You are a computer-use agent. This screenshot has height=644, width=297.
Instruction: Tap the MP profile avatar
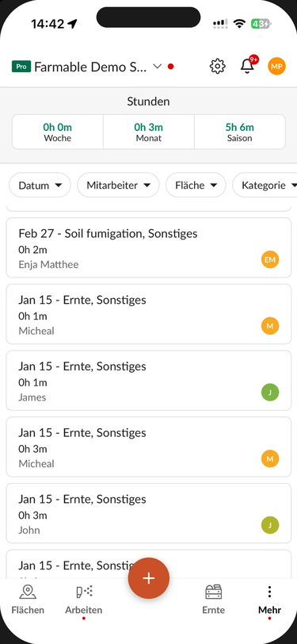[x=276, y=66]
